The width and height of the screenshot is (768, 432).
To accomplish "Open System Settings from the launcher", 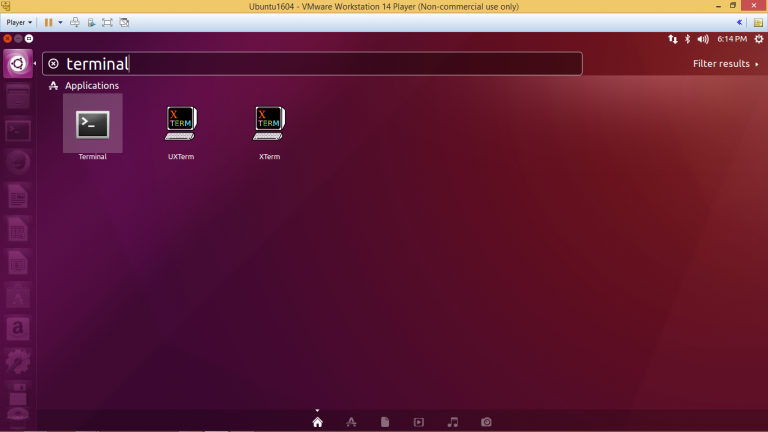I will [x=18, y=362].
